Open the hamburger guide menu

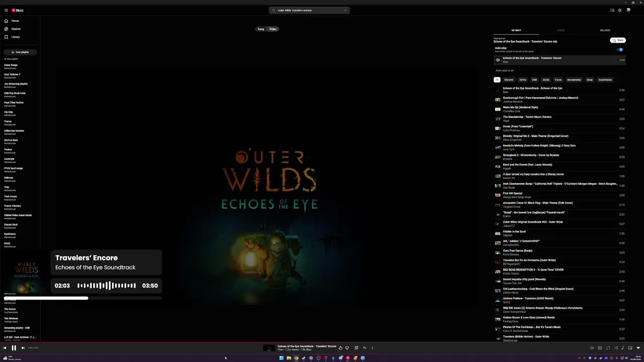coord(6,10)
